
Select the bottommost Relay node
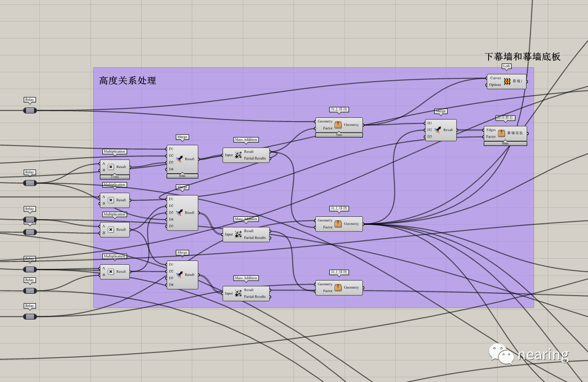click(30, 316)
